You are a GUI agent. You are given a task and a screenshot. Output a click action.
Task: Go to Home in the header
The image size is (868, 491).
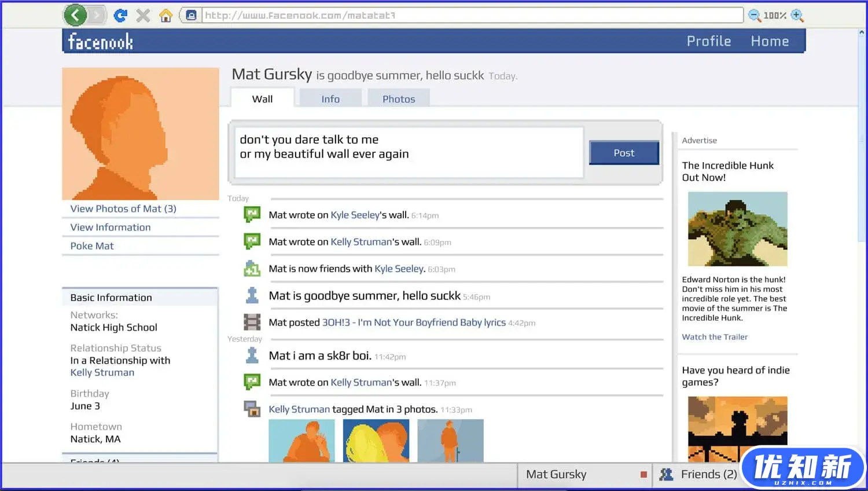770,41
